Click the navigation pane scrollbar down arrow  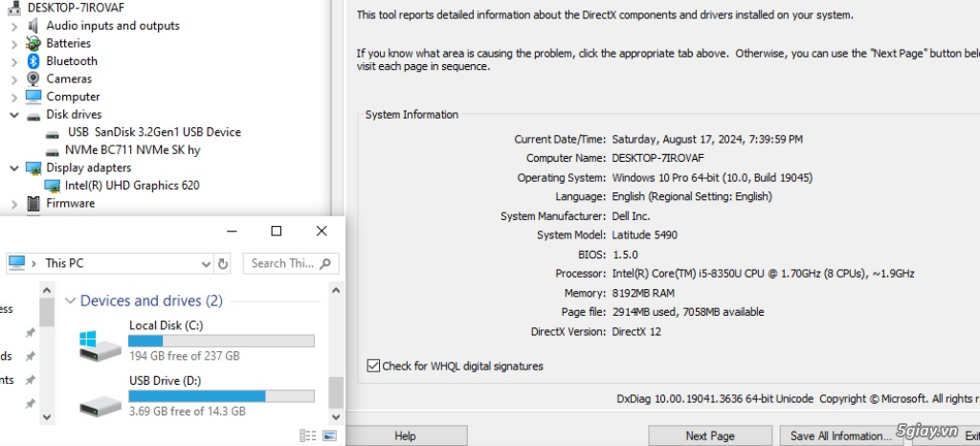(x=47, y=416)
